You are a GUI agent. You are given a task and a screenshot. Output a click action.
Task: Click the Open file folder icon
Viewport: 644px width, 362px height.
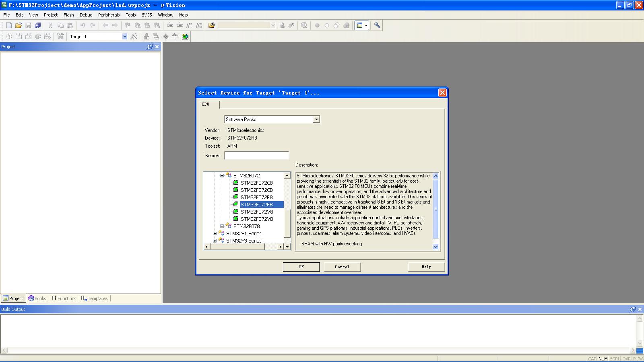point(19,25)
